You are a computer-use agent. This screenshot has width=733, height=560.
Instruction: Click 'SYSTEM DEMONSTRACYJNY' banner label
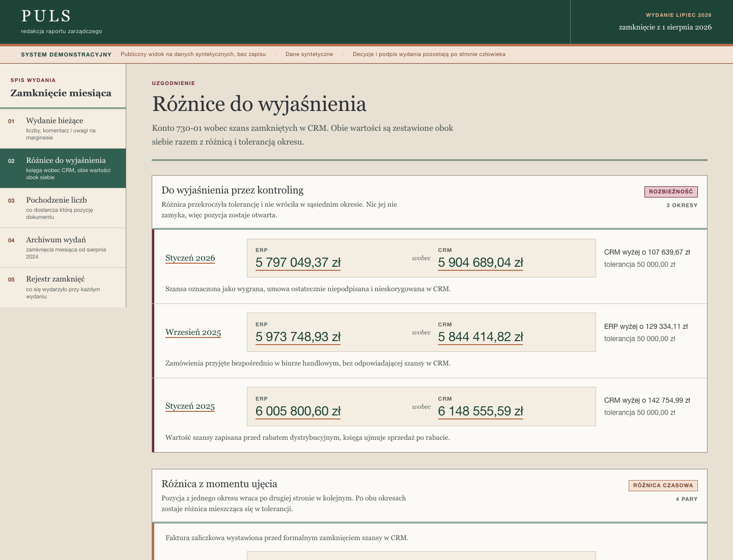click(66, 54)
